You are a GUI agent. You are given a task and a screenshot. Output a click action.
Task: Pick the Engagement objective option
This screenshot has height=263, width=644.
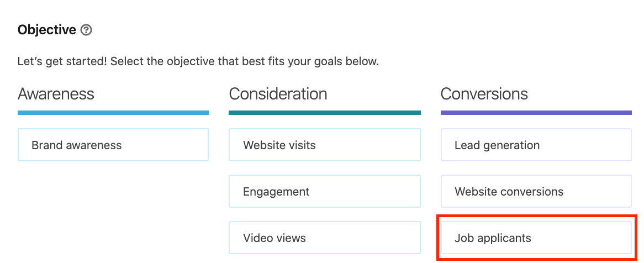click(324, 191)
